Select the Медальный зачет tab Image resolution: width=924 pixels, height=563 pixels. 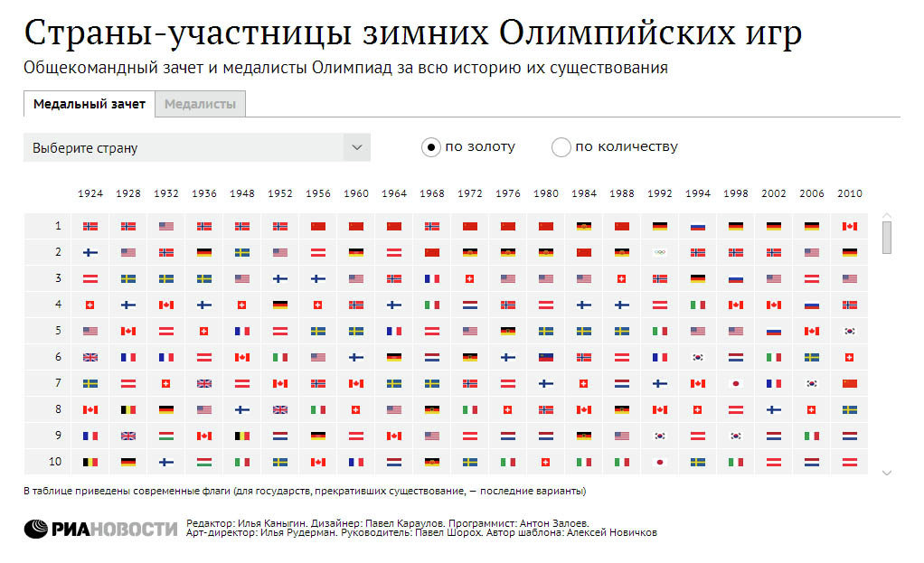pos(89,104)
